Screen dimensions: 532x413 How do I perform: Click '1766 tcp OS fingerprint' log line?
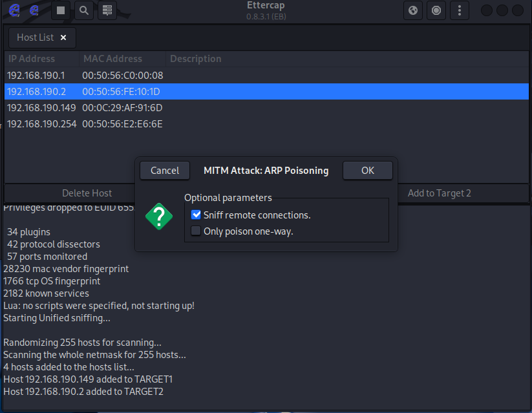(52, 281)
